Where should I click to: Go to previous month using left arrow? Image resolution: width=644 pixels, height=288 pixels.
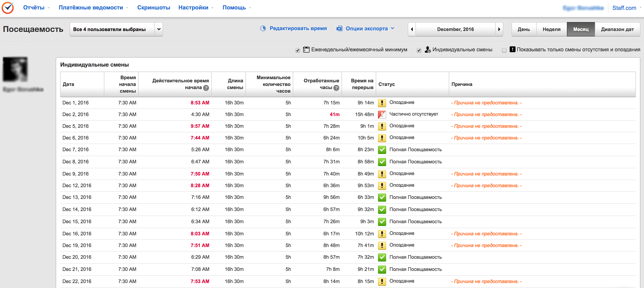412,29
